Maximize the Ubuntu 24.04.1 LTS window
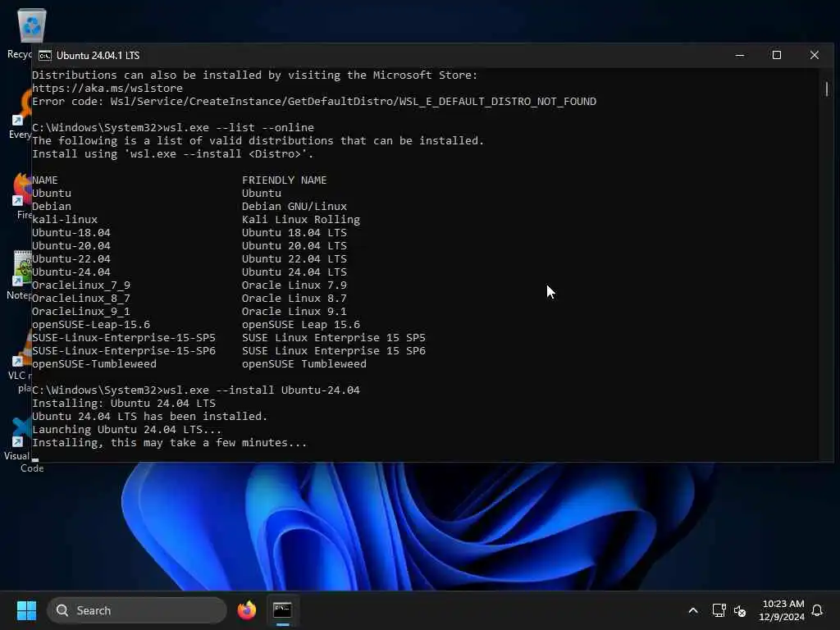The width and height of the screenshot is (840, 630). coord(776,55)
